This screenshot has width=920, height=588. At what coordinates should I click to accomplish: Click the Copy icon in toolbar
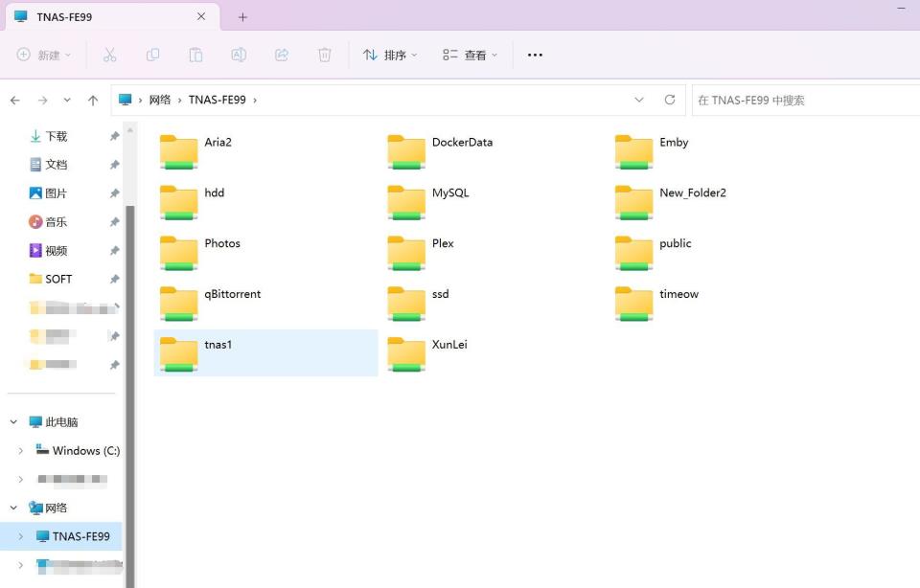point(152,56)
